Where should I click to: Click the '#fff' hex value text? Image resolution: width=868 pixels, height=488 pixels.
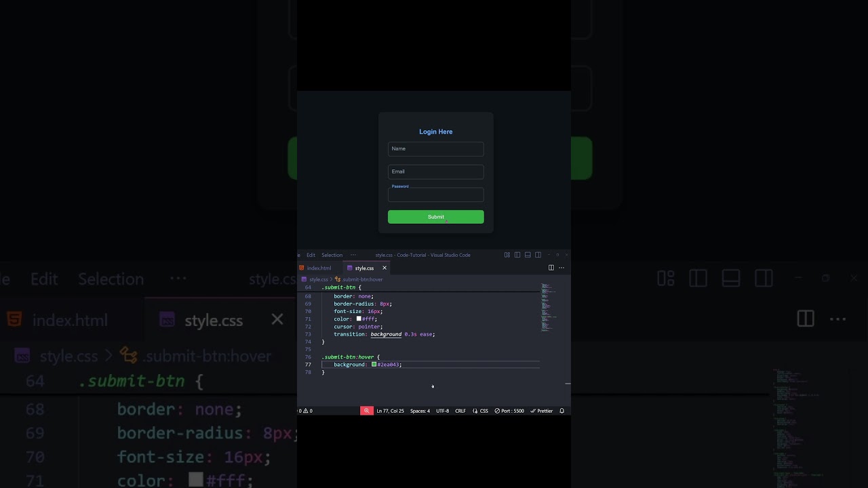(370, 319)
